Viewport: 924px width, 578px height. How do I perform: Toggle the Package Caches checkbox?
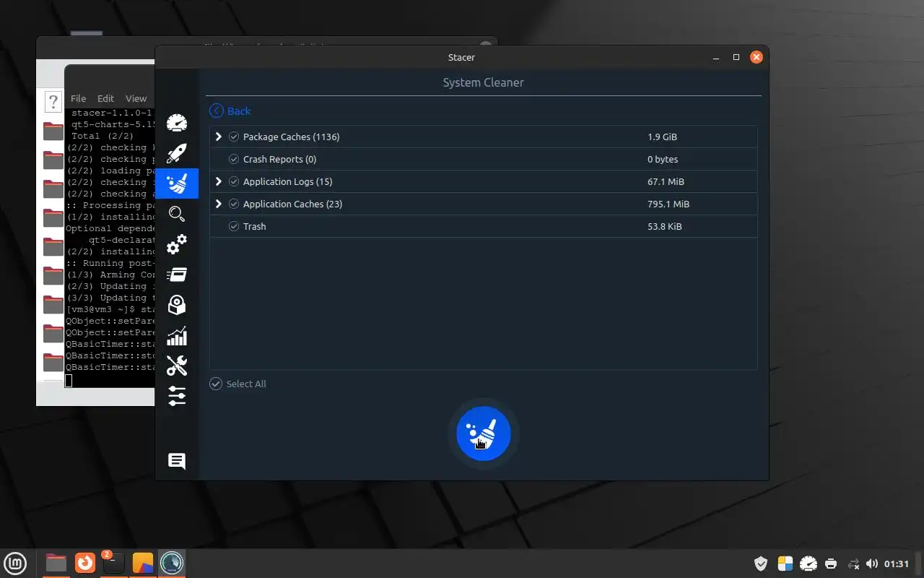click(234, 137)
